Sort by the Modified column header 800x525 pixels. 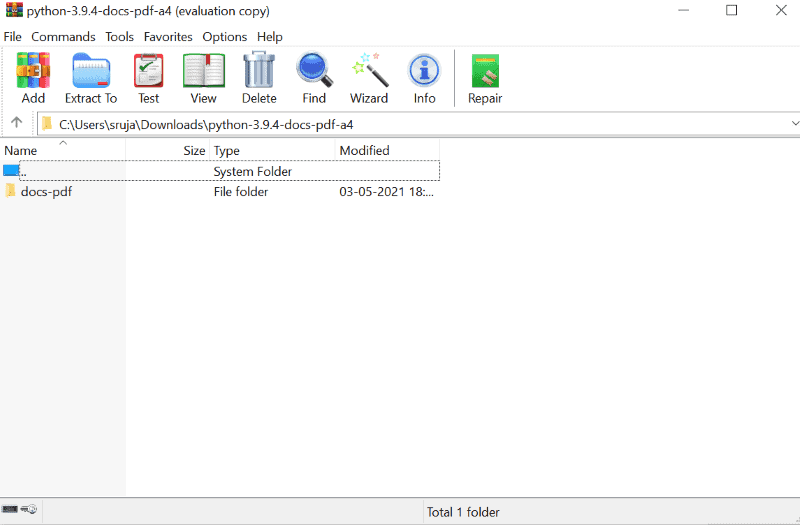click(387, 151)
